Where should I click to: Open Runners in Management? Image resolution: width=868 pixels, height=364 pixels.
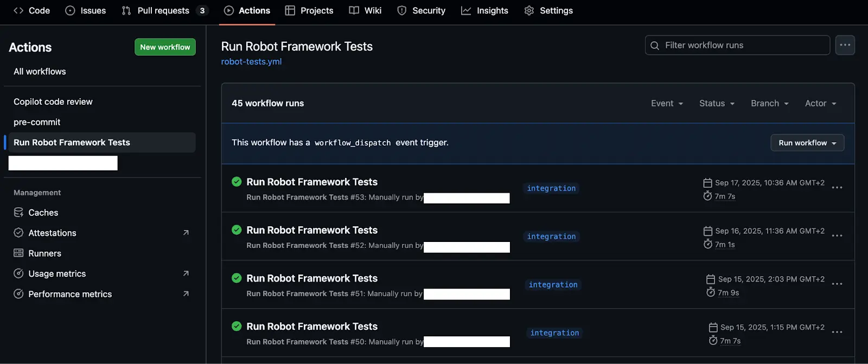44,253
